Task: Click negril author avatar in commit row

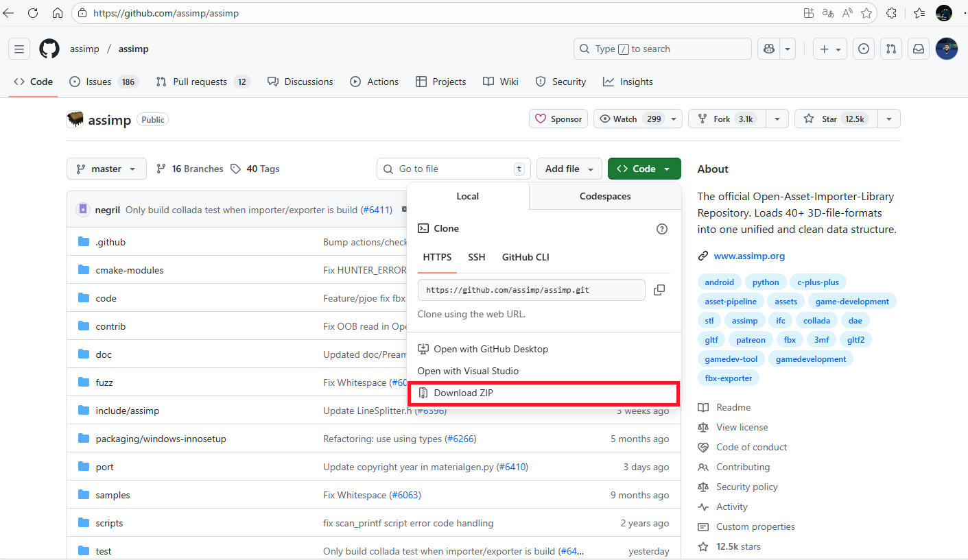Action: click(x=83, y=209)
